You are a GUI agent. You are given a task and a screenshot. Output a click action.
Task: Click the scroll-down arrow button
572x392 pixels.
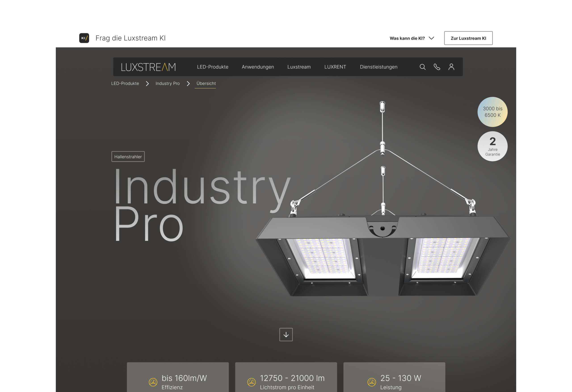tap(286, 334)
